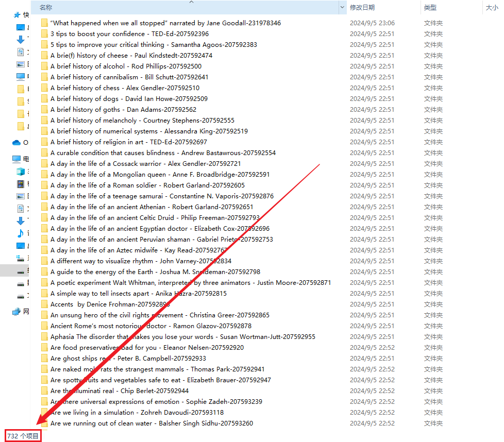The height and width of the screenshot is (442, 504).
Task: Click folder icon of '3 tips to boost your confidence'
Action: click(x=44, y=33)
